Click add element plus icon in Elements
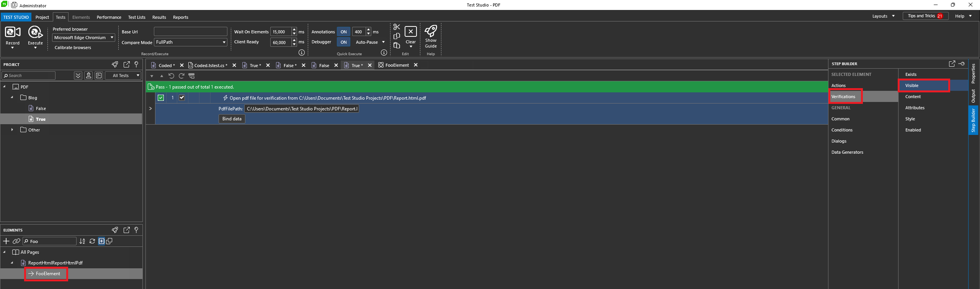980x289 pixels. tap(6, 241)
